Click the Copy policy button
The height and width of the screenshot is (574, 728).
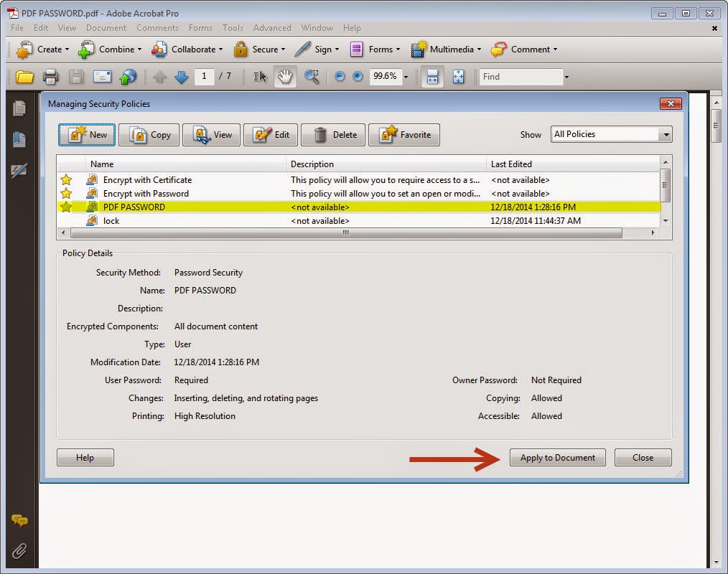[149, 135]
